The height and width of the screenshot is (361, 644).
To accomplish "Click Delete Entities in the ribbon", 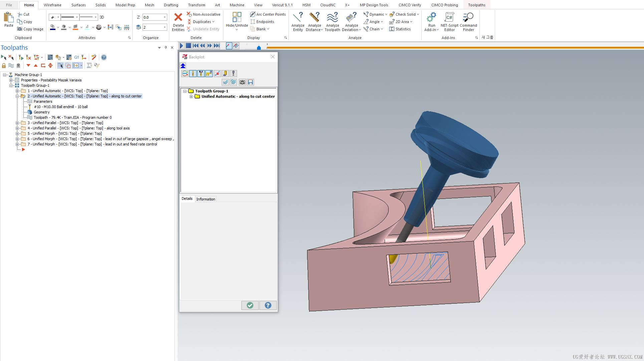I will pyautogui.click(x=178, y=22).
